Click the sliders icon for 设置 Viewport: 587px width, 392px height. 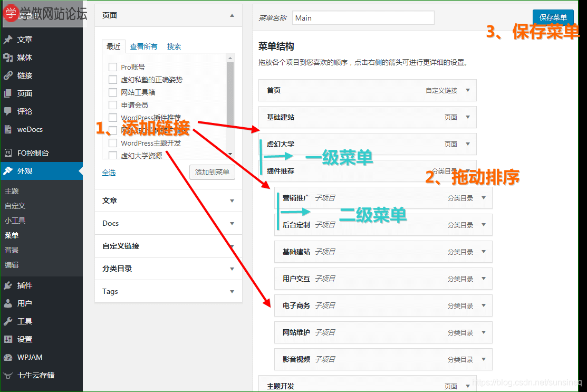click(x=8, y=339)
